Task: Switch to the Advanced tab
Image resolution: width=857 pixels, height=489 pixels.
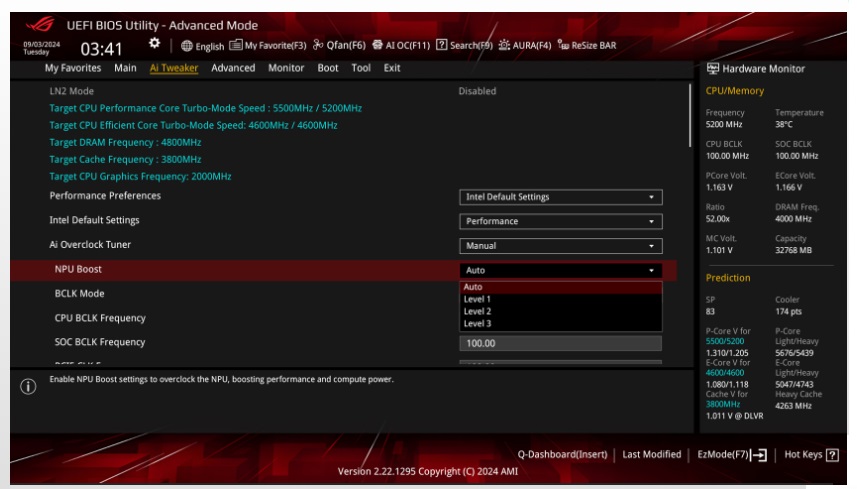Action: (233, 68)
